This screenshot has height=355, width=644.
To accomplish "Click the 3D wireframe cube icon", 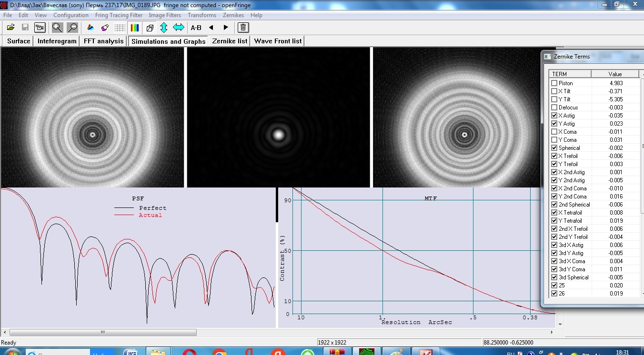I will click(150, 28).
